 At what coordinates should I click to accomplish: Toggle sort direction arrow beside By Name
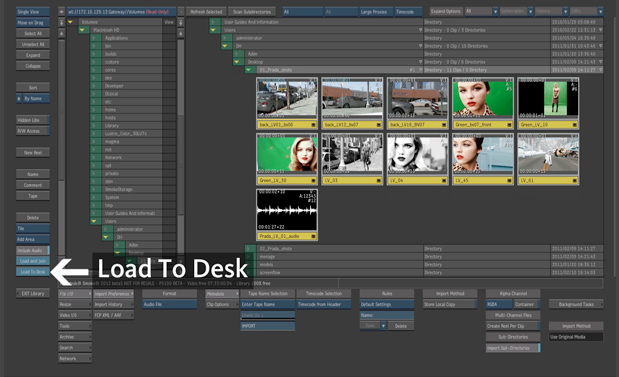coord(19,98)
